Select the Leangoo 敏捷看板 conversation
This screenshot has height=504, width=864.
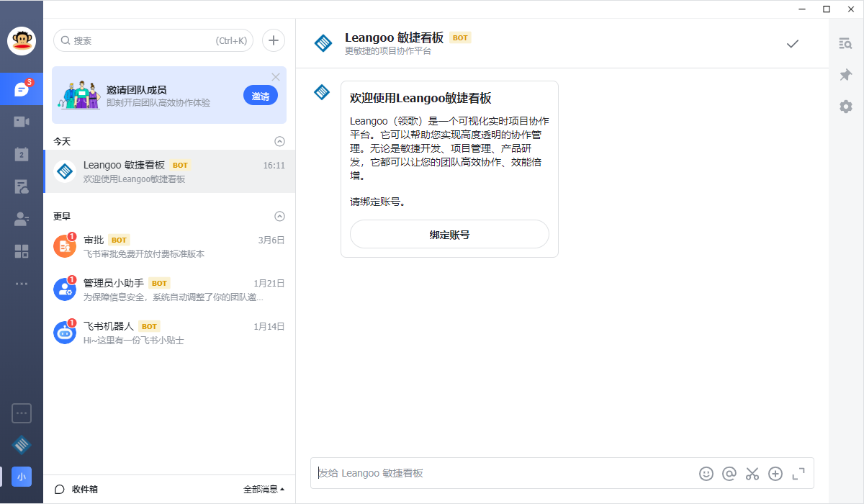(169, 171)
